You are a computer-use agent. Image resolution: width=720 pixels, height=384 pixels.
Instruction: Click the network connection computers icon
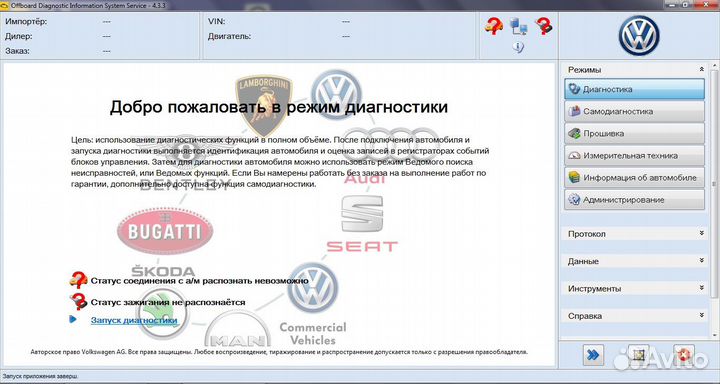click(x=518, y=26)
